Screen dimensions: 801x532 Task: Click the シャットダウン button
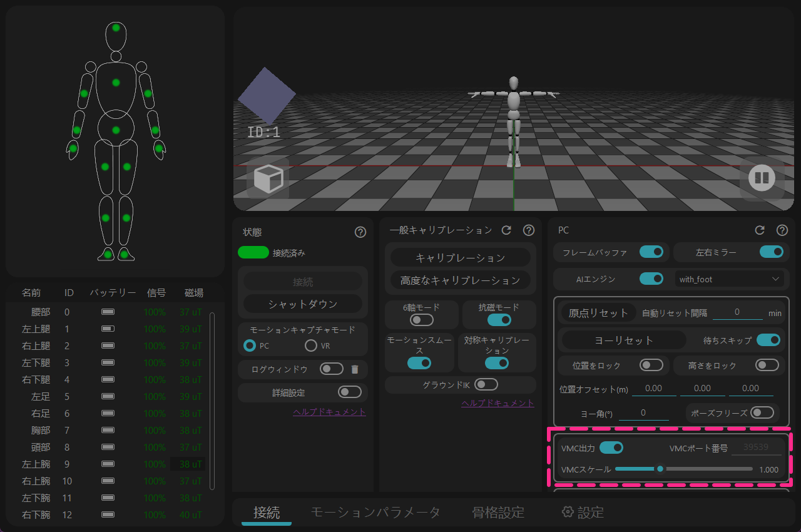[x=303, y=304]
